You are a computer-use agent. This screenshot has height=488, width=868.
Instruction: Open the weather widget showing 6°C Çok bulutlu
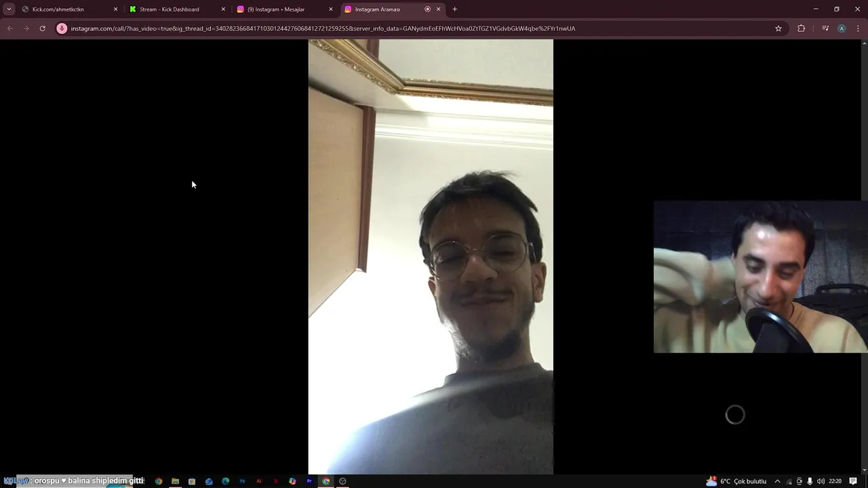point(736,481)
